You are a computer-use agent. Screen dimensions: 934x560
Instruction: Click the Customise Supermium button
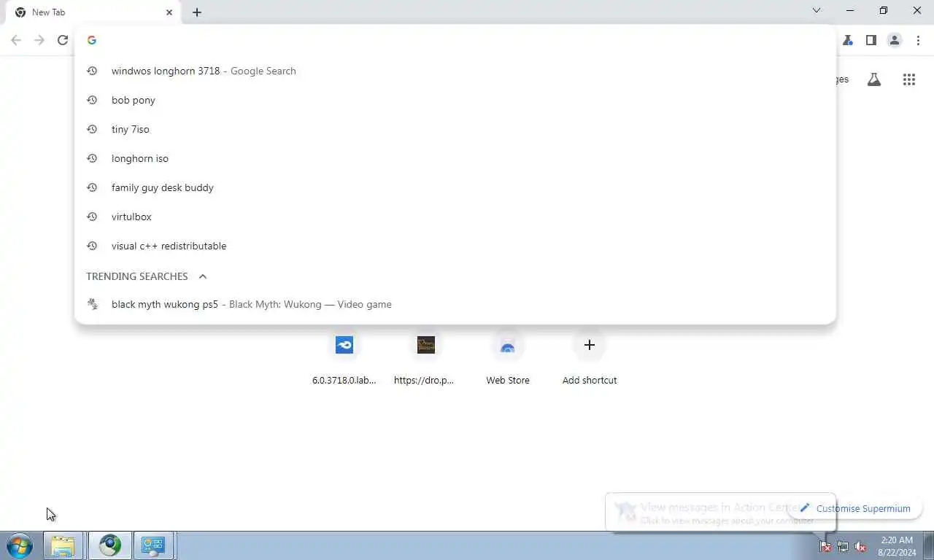pos(854,508)
